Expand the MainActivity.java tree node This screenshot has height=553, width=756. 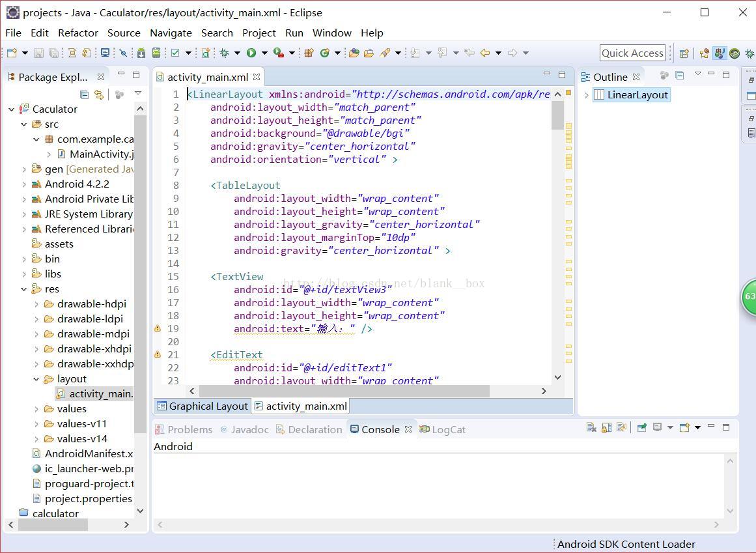(x=49, y=154)
